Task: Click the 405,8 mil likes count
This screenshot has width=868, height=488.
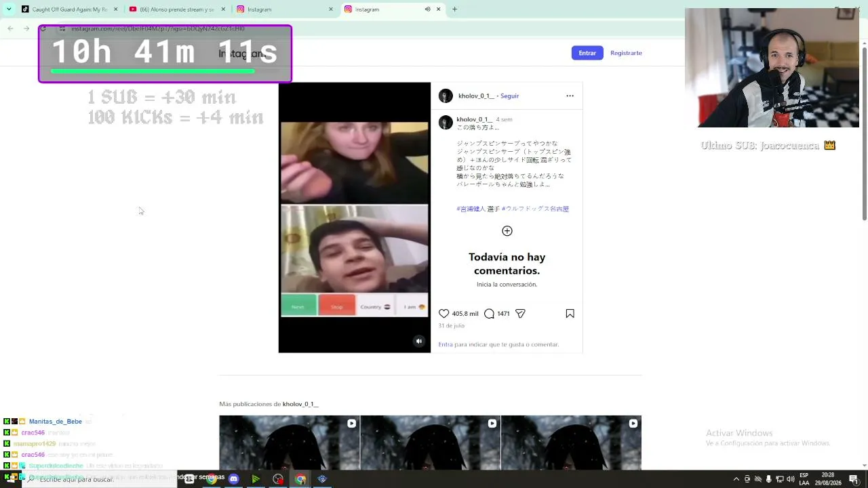Action: click(465, 314)
